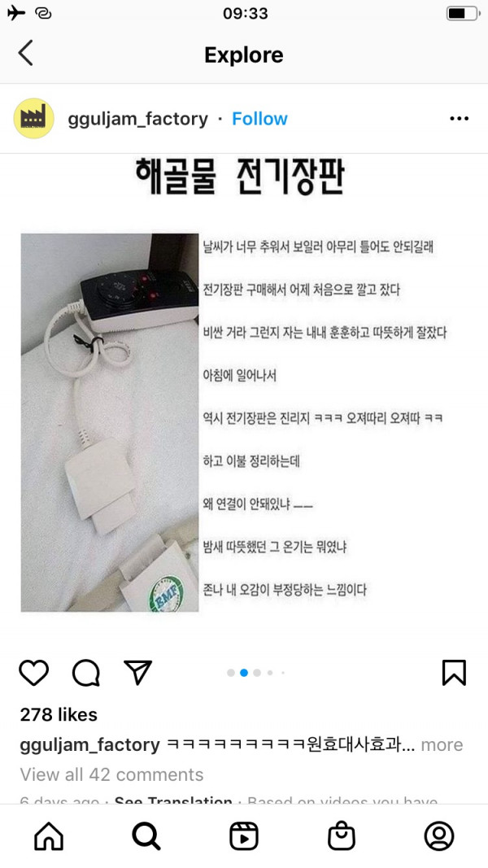The width and height of the screenshot is (488, 868).
Task: Follow the gguljam_factory account
Action: coord(259,119)
